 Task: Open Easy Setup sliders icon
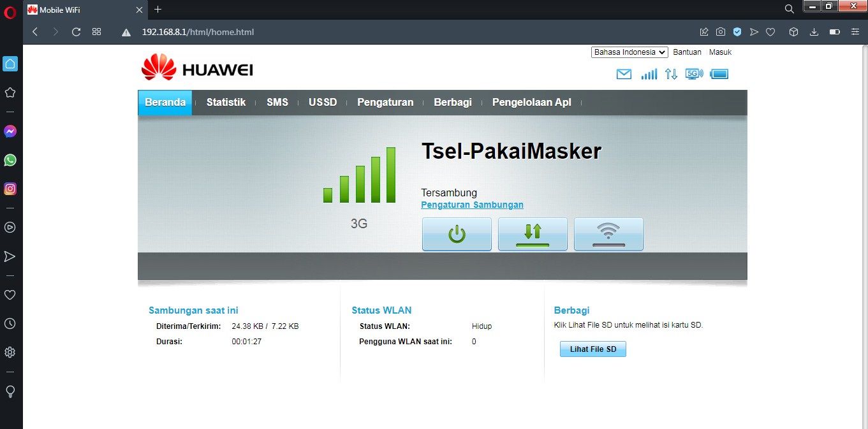click(x=855, y=31)
